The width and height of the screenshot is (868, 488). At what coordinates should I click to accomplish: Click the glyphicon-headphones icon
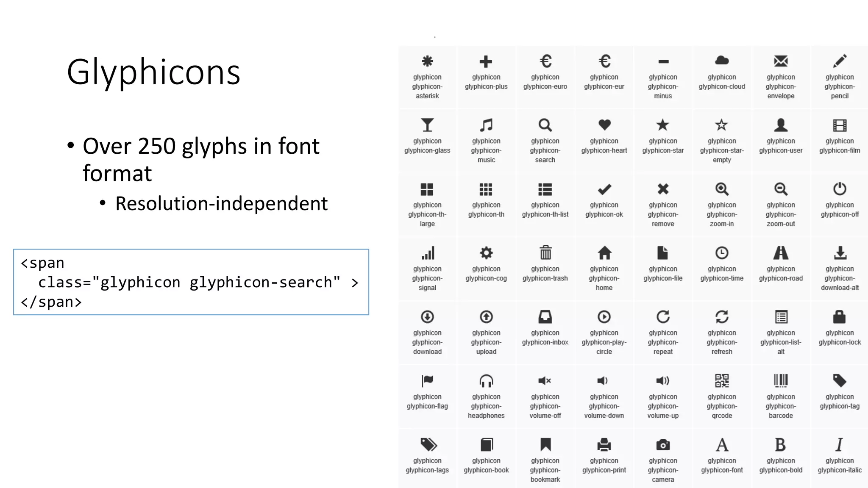click(486, 381)
